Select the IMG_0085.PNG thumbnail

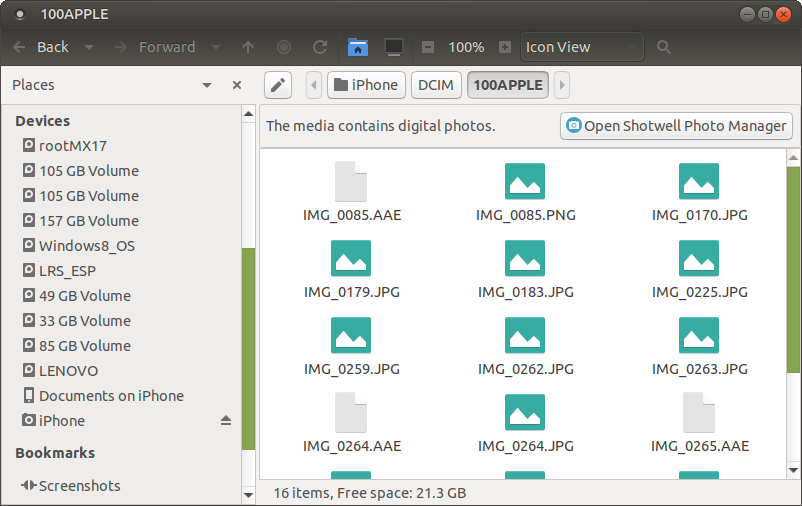pos(525,192)
